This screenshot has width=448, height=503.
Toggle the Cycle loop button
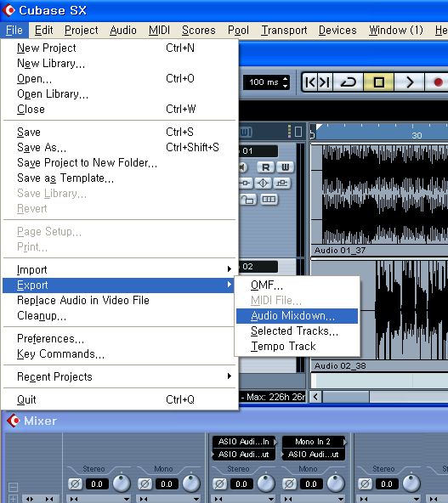(x=349, y=82)
